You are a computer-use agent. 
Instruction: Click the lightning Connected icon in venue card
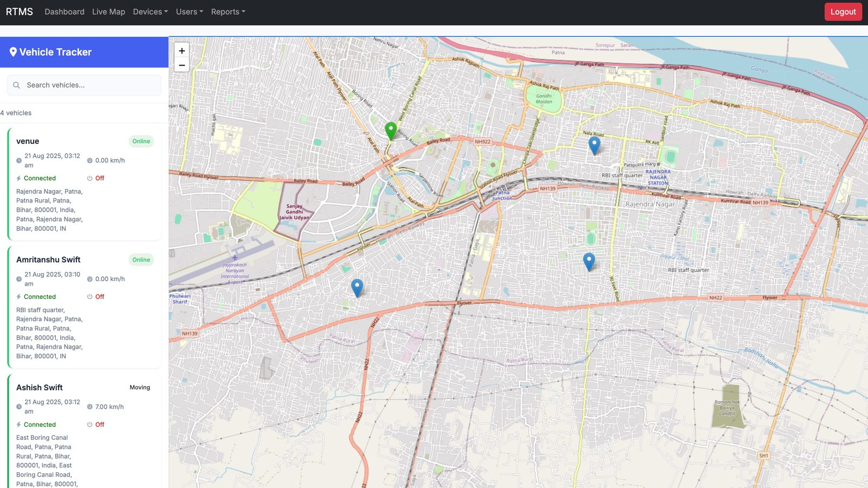click(18, 179)
